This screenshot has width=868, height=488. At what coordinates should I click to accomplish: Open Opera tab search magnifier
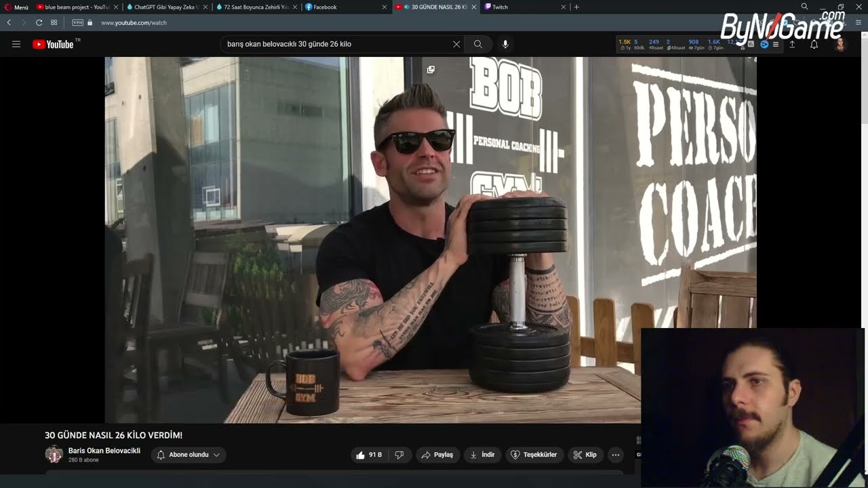[x=804, y=6]
